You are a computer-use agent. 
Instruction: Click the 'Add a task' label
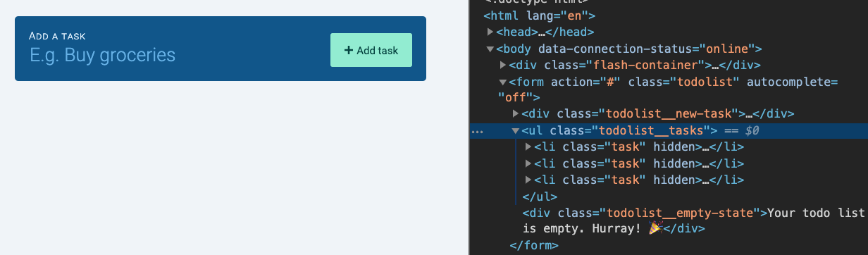[58, 35]
